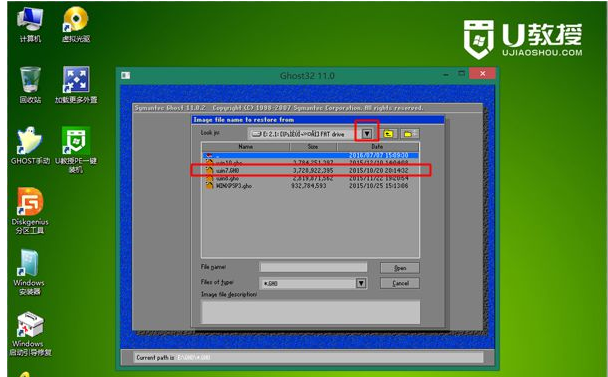Select the parent directory '..' entry icon
This screenshot has height=377, width=608.
[209, 156]
